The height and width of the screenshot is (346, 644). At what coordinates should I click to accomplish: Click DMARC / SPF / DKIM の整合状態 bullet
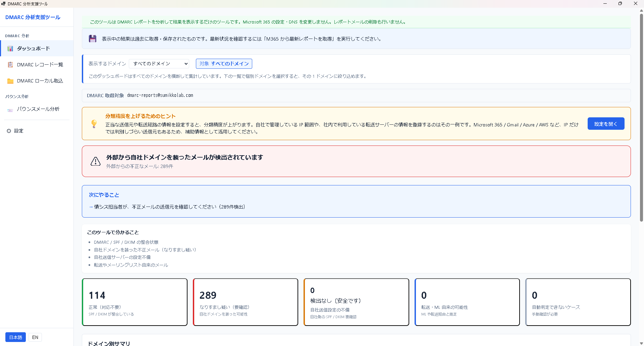[x=126, y=242]
